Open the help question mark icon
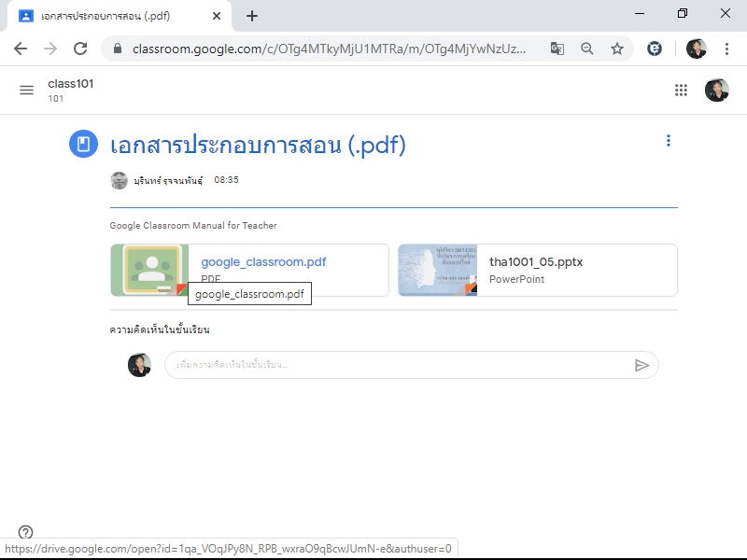This screenshot has height=560, width=747. tap(25, 532)
